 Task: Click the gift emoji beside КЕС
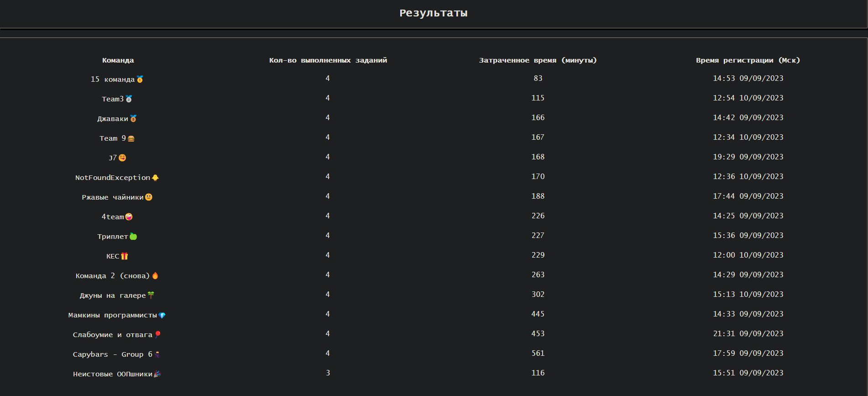pyautogui.click(x=125, y=256)
